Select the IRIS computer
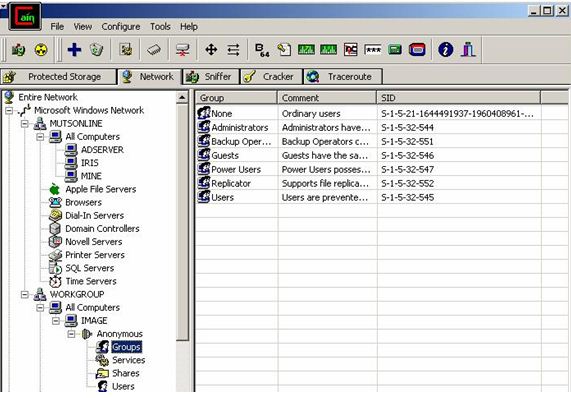The image size is (571, 398). tap(90, 163)
